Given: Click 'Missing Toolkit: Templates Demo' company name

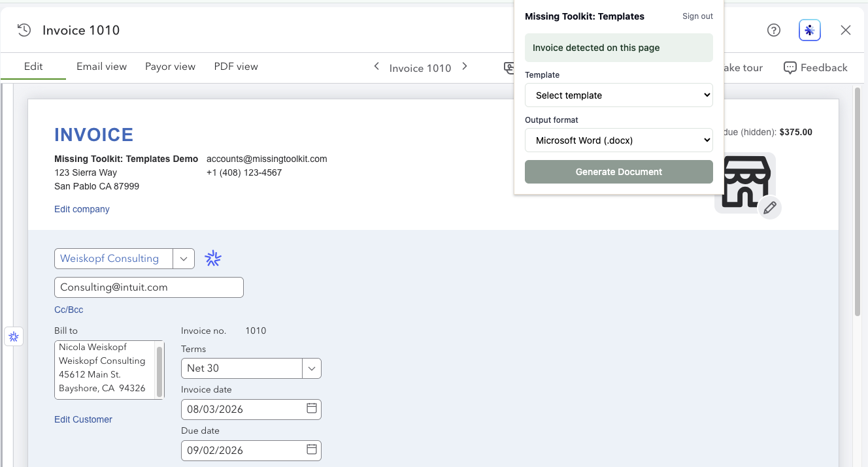Looking at the screenshot, I should click(126, 159).
